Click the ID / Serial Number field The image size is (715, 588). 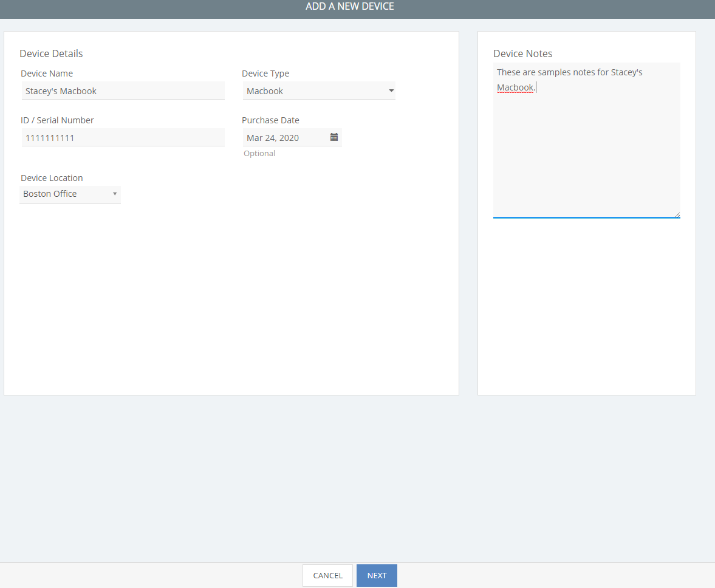(x=123, y=138)
